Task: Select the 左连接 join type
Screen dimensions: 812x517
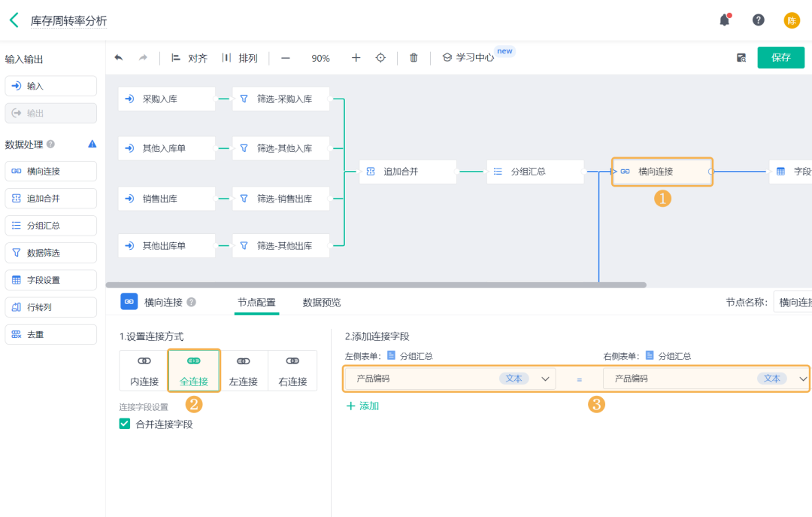Action: coord(243,371)
